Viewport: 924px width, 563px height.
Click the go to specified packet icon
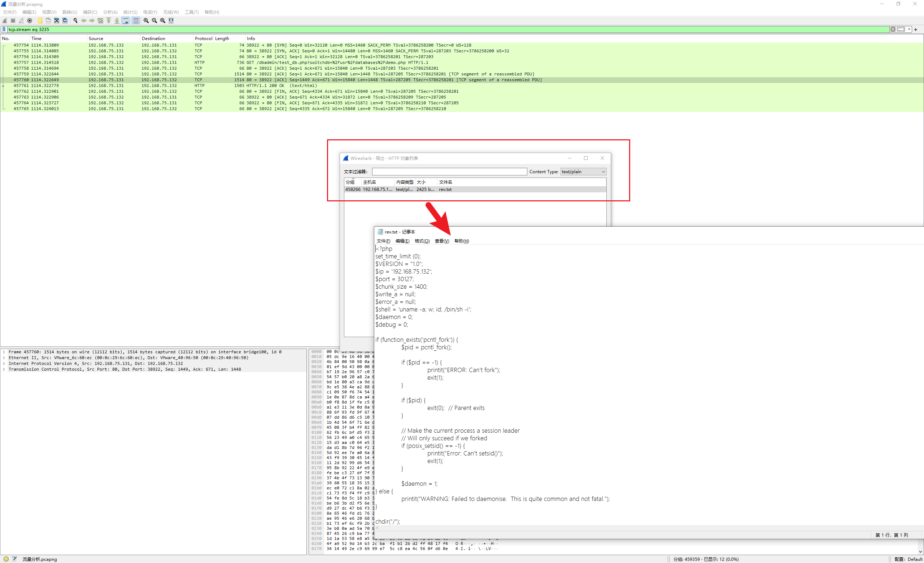pyautogui.click(x=100, y=21)
